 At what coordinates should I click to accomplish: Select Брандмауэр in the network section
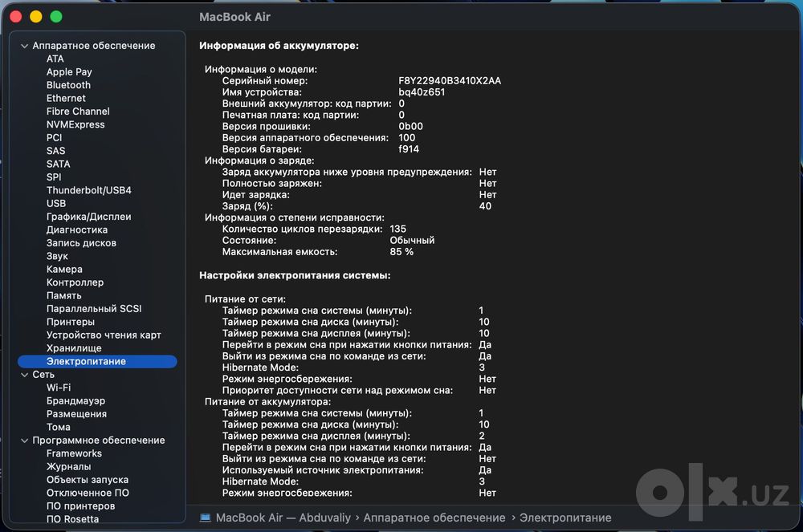[75, 401]
